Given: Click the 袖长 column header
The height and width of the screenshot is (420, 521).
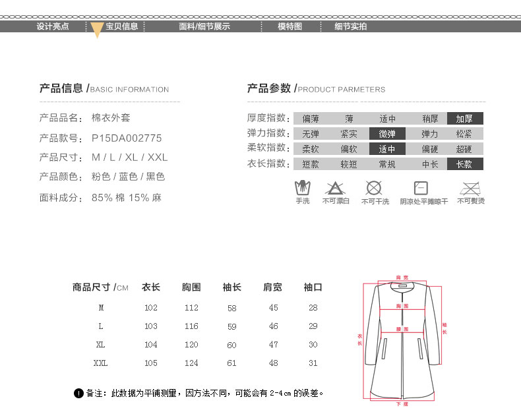Looking at the screenshot, I should (x=232, y=287).
